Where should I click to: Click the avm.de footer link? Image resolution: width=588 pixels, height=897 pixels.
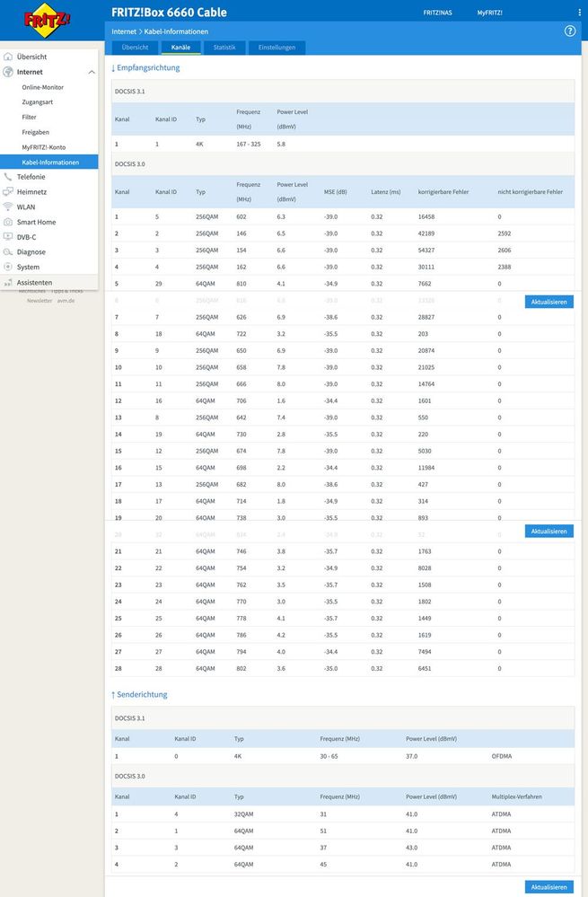point(66,300)
